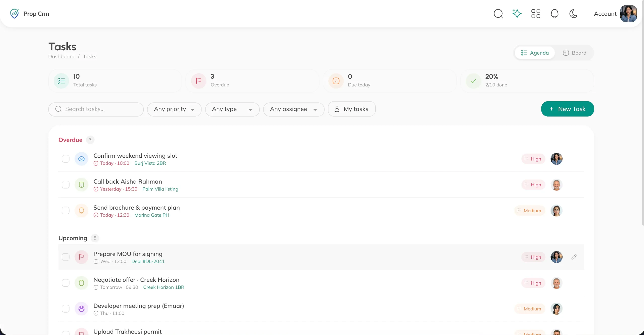Image resolution: width=644 pixels, height=335 pixels.
Task: Open Creek Horizon 1BR link
Action: tap(164, 287)
